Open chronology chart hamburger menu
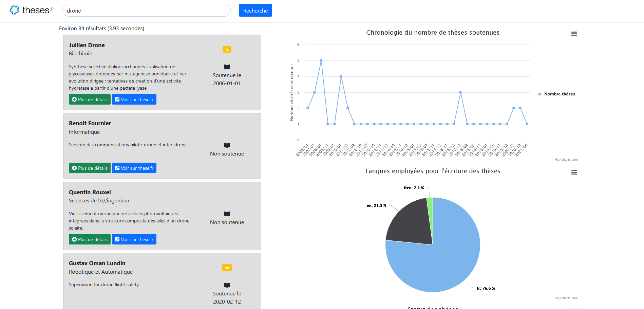This screenshot has height=309, width=644. pos(574,34)
